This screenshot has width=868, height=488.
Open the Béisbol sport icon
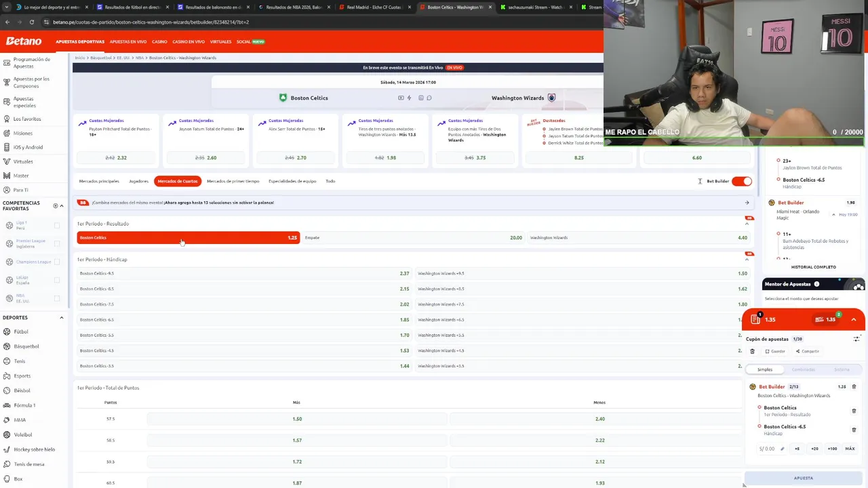pos(6,390)
